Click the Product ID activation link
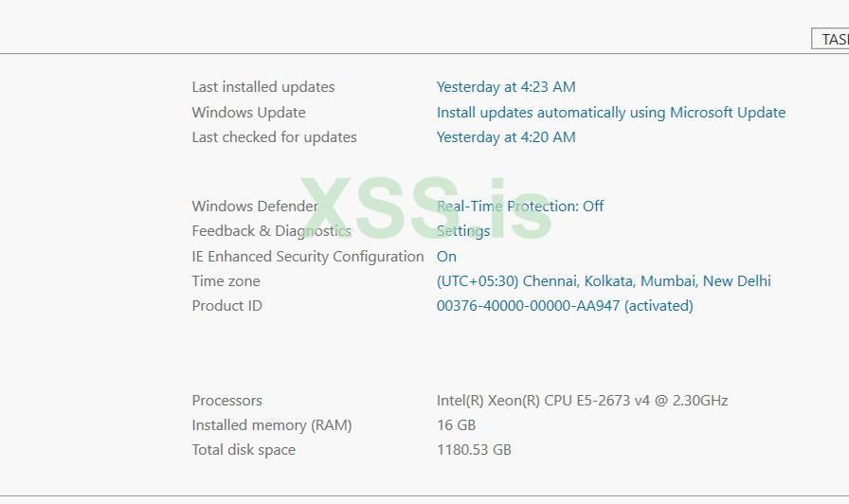 click(564, 306)
